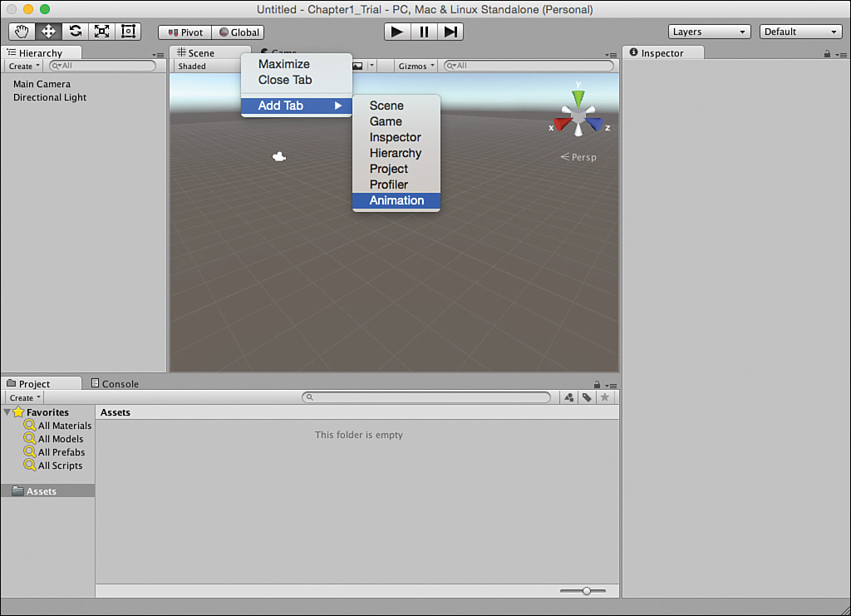Open the Project panel options menu
The image size is (851, 616).
[x=611, y=386]
